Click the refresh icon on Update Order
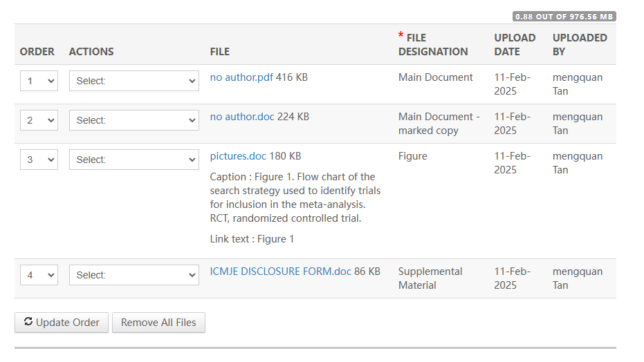This screenshot has width=644, height=362. 28,322
